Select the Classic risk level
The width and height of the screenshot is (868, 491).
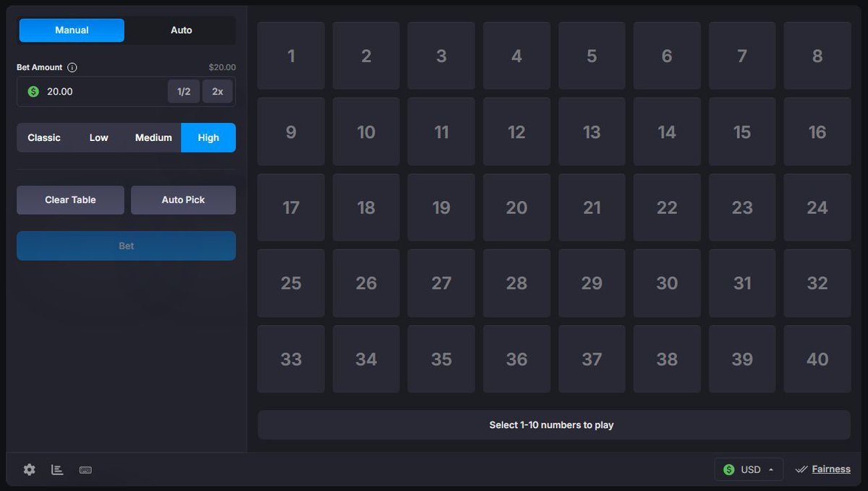coord(44,137)
